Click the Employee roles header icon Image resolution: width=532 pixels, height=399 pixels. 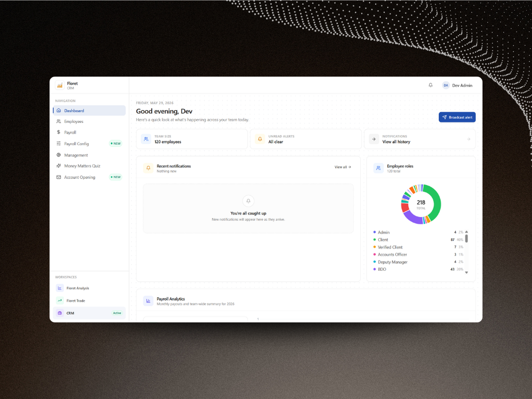click(x=378, y=168)
